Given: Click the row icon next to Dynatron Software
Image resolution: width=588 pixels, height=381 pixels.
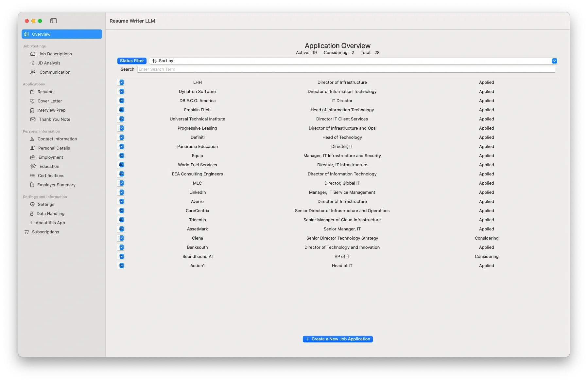Looking at the screenshot, I should [x=121, y=92].
